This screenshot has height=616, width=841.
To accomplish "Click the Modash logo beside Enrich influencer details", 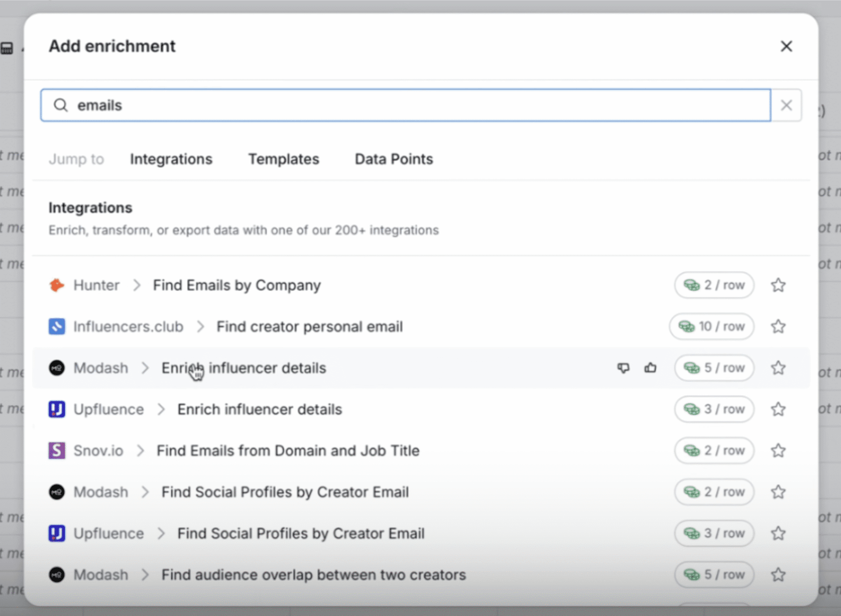I will [57, 368].
